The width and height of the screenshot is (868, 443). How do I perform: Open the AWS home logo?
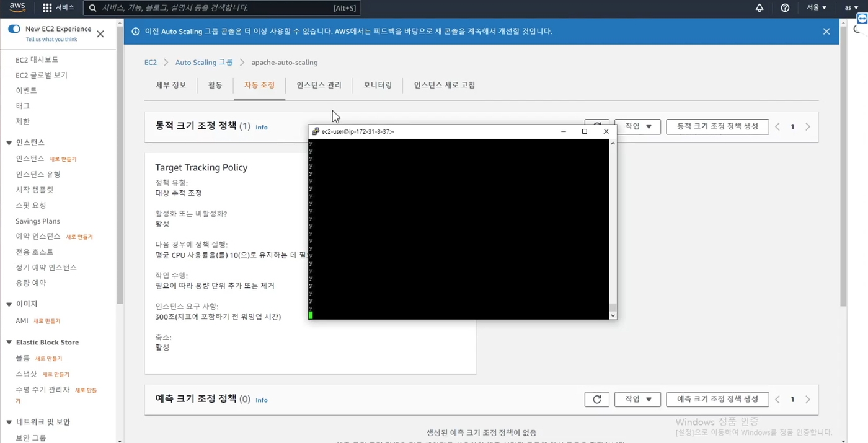click(x=17, y=7)
